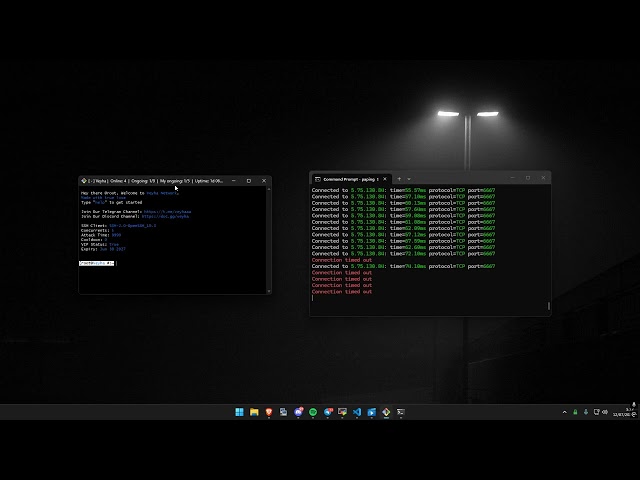Click the 'Expiry' line in SSH window

103,249
